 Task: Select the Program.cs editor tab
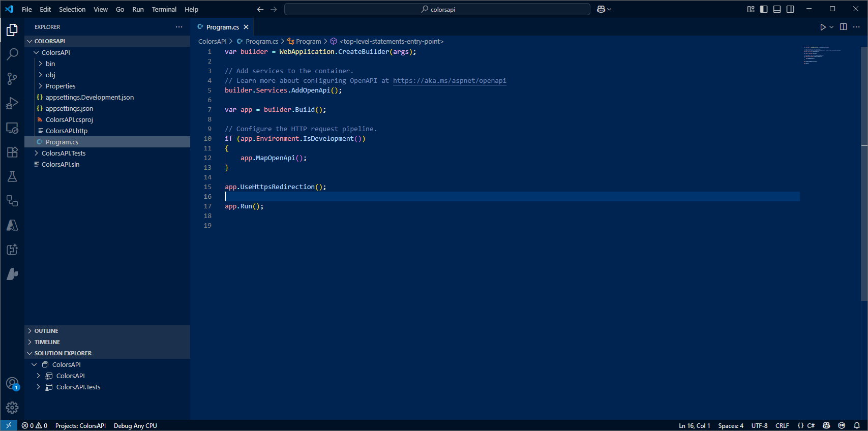click(222, 27)
